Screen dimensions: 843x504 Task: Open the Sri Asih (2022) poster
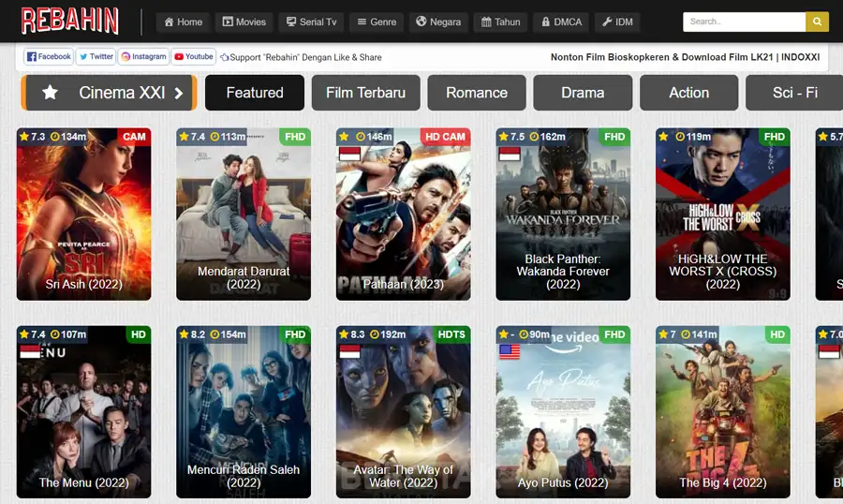[x=84, y=215]
